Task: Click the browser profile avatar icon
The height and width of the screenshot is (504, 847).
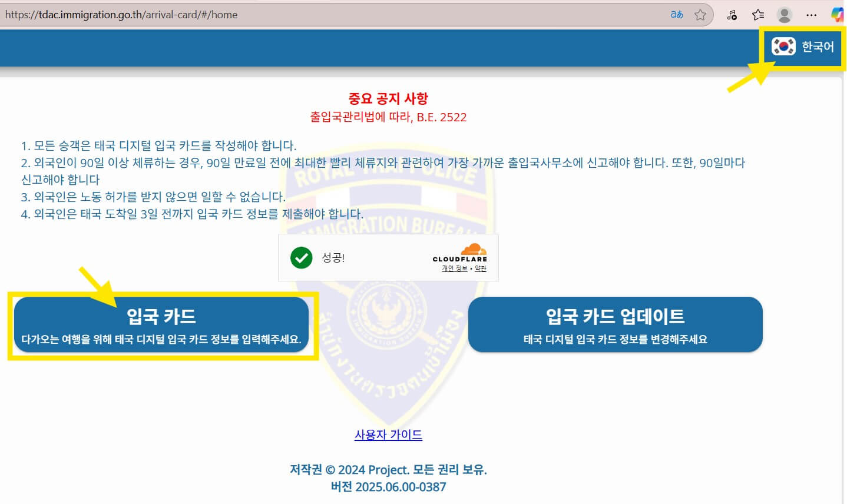Action: [784, 15]
